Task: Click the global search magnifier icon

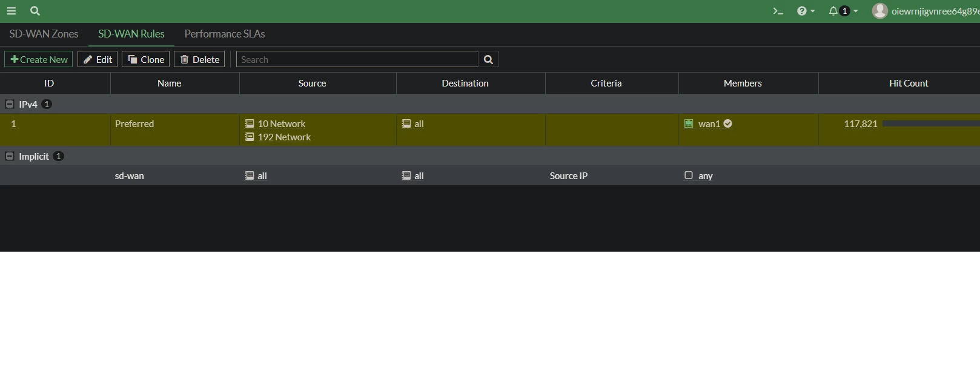Action: 35,11
